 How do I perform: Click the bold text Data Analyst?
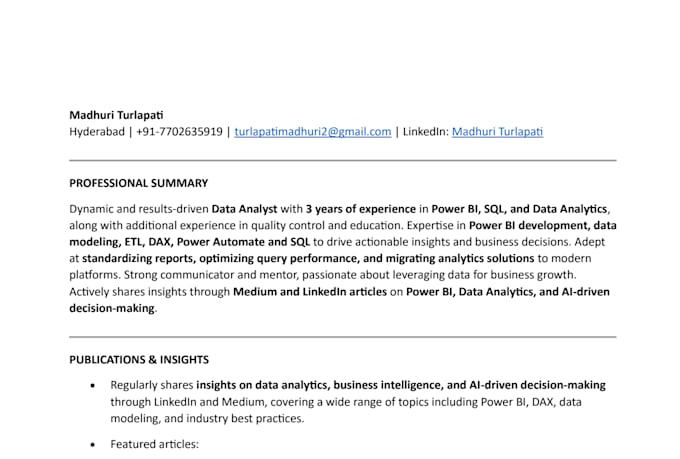coord(244,209)
